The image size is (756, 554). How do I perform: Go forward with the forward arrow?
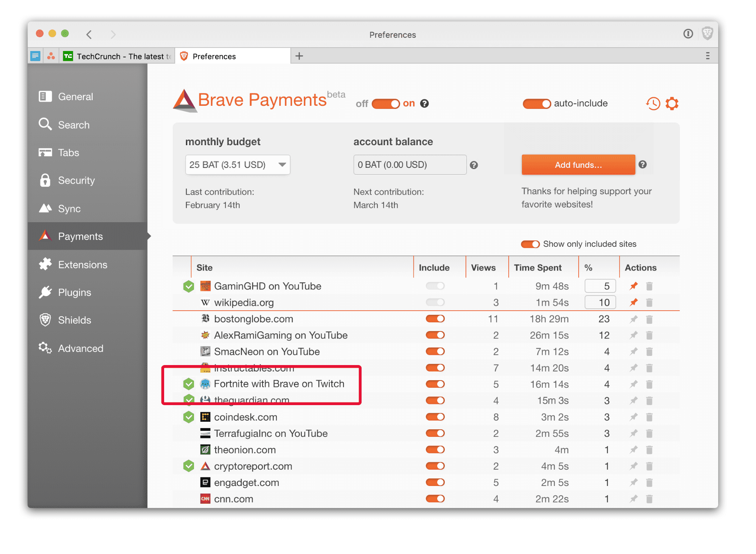113,34
